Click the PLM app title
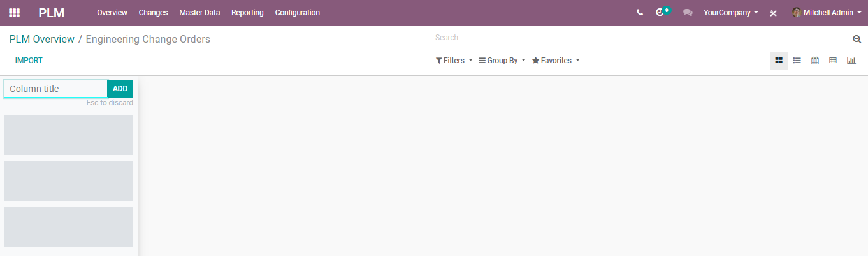Viewport: 868px width, 256px height. (x=51, y=13)
